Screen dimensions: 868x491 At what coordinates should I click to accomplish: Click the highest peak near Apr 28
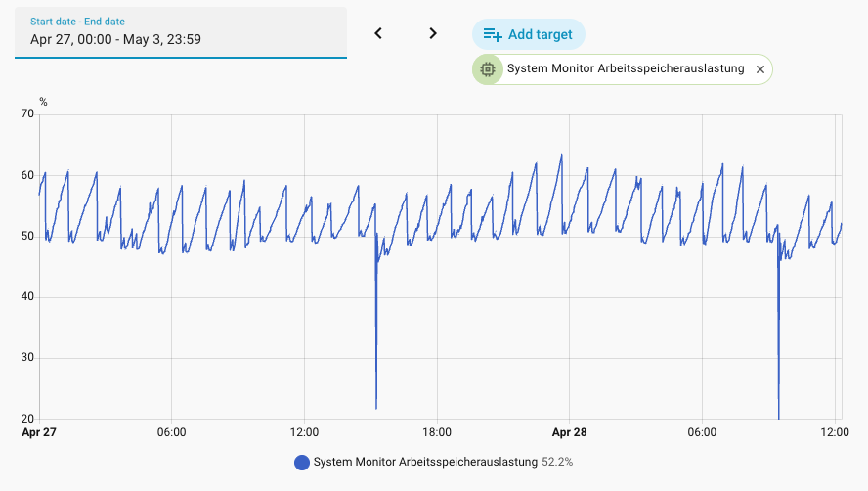pos(561,156)
